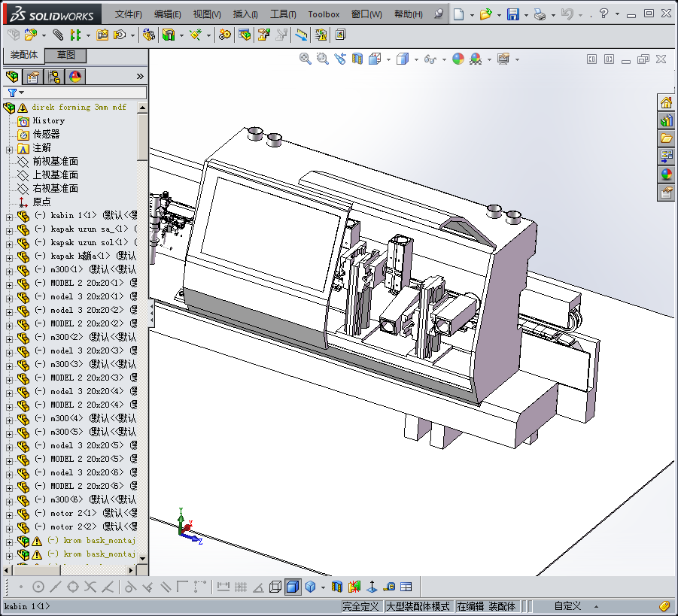Open the appearance color sphere in the view toolbar
This screenshot has height=616, width=678.
click(x=458, y=59)
